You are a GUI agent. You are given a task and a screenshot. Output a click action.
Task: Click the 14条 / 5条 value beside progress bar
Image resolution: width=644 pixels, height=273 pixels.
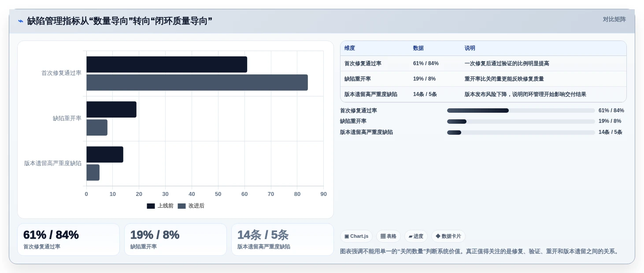pyautogui.click(x=611, y=132)
